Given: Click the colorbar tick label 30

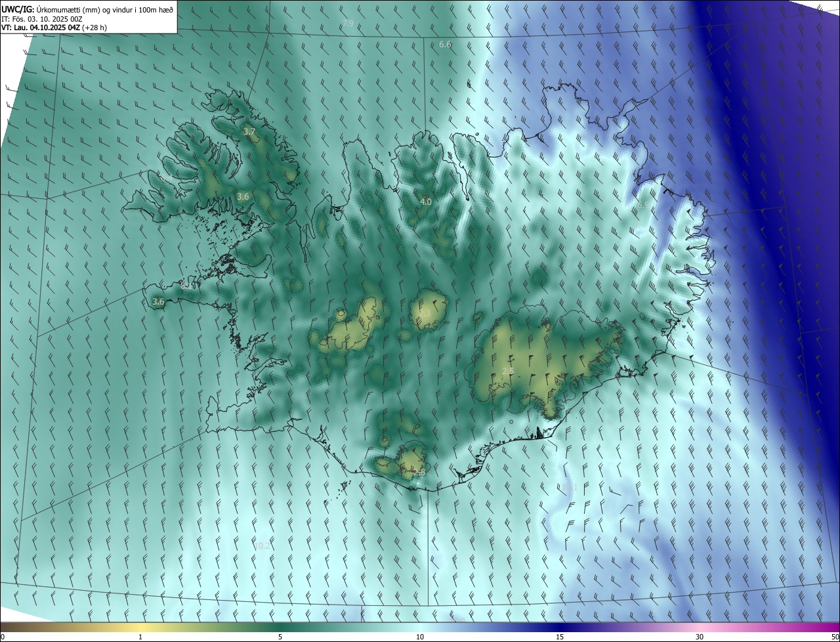Looking at the screenshot, I should click(x=700, y=637).
